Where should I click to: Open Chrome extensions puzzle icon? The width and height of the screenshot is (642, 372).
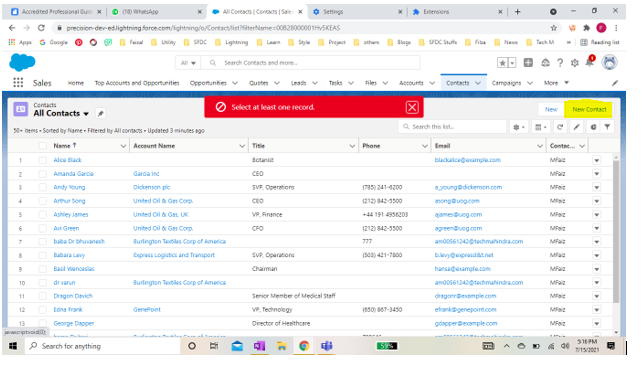click(587, 28)
